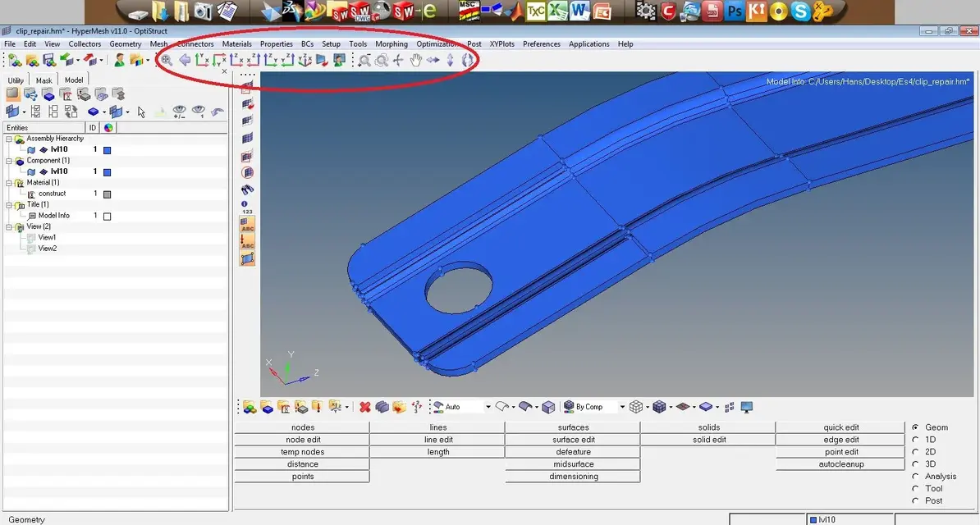Screen dimensions: 980x525
Task: Click the shaded geometry cube icon
Action: click(x=548, y=407)
